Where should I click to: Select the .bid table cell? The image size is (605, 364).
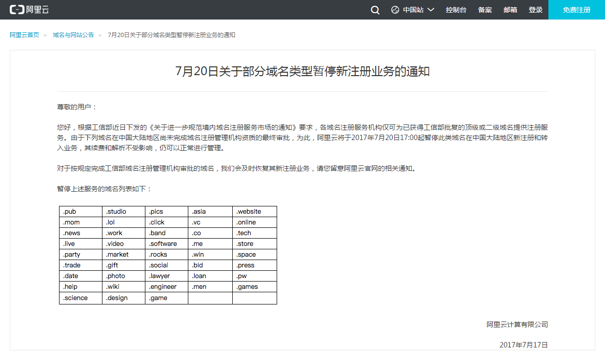(x=210, y=265)
